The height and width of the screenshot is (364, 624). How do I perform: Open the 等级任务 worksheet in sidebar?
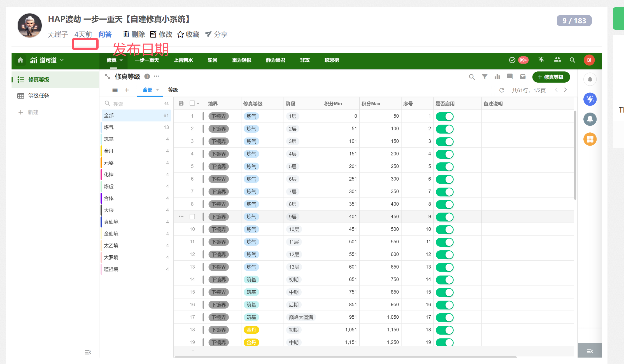pyautogui.click(x=39, y=96)
